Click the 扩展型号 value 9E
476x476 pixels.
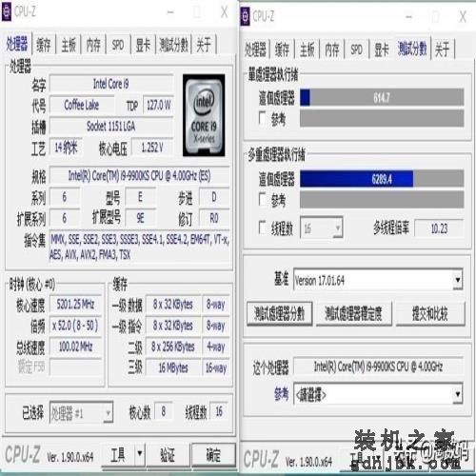140,218
